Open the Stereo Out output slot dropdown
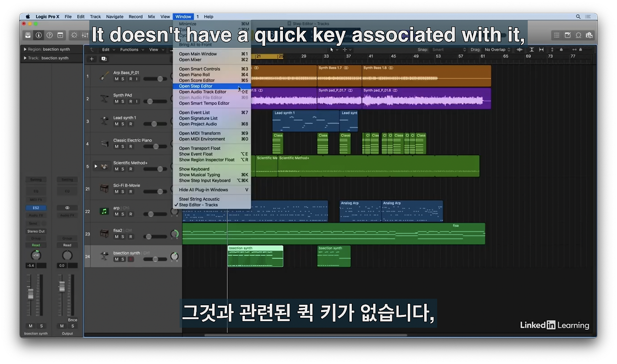Viewport: 617px width, 364px height. pos(36,231)
